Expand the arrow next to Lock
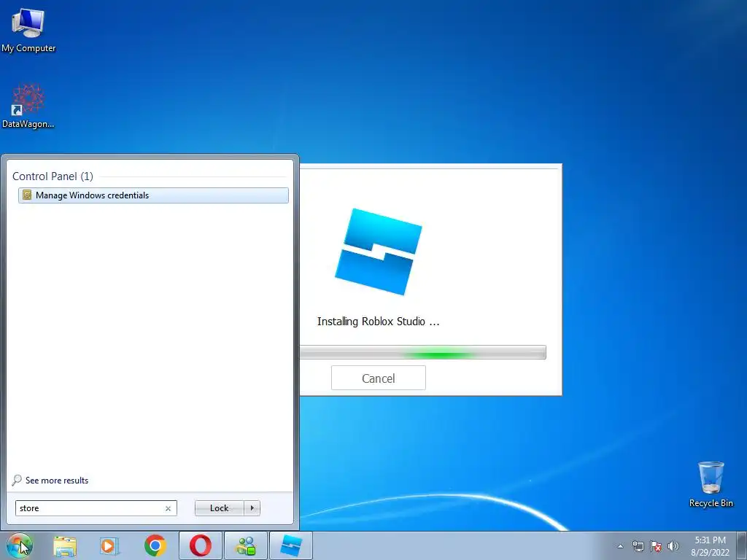 tap(252, 508)
